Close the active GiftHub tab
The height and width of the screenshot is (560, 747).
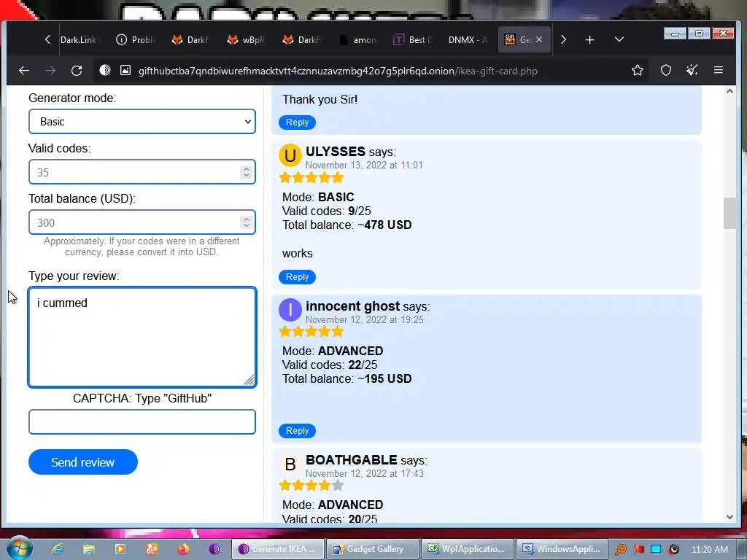click(x=539, y=39)
